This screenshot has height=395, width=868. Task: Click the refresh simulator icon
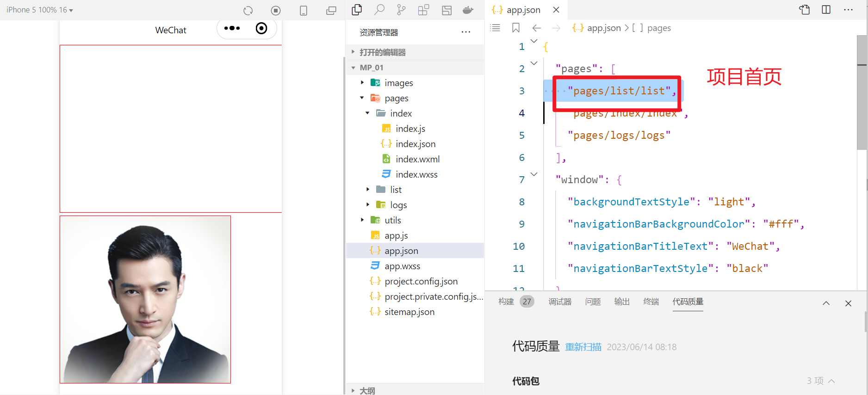pyautogui.click(x=248, y=10)
